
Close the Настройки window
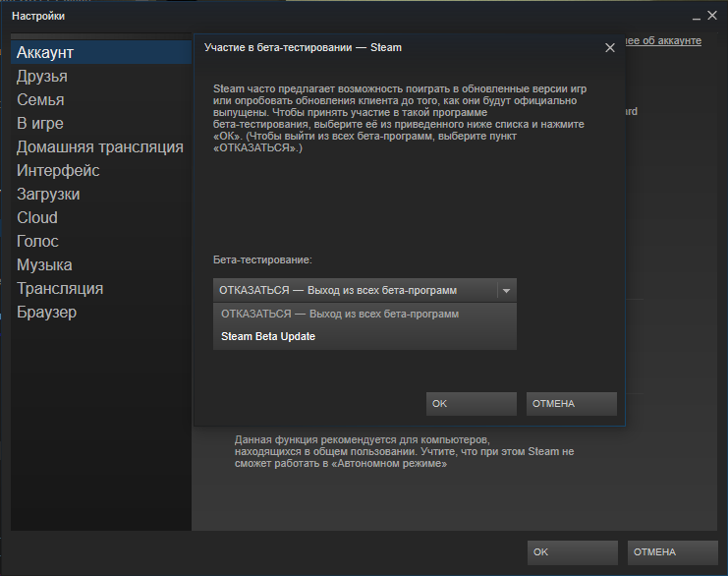[712, 16]
